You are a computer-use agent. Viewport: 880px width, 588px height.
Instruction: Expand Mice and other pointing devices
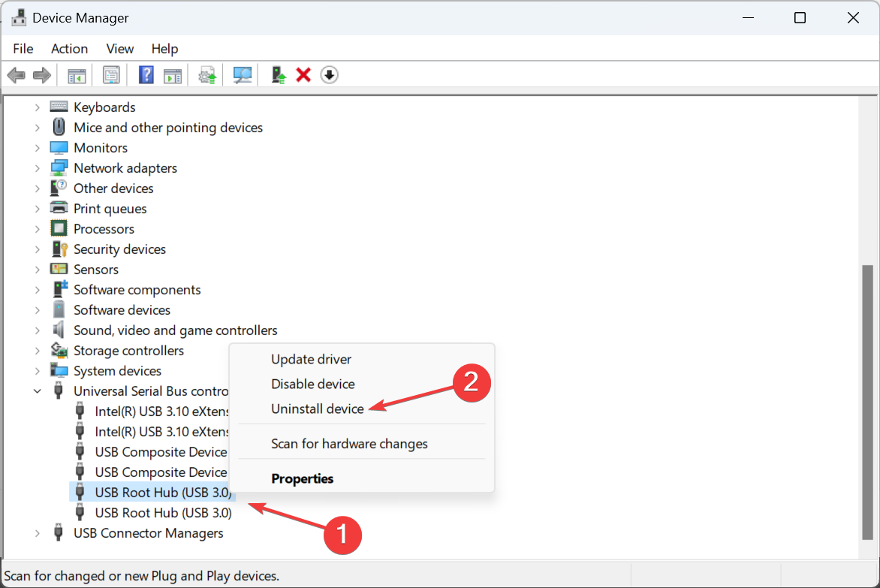coord(37,128)
